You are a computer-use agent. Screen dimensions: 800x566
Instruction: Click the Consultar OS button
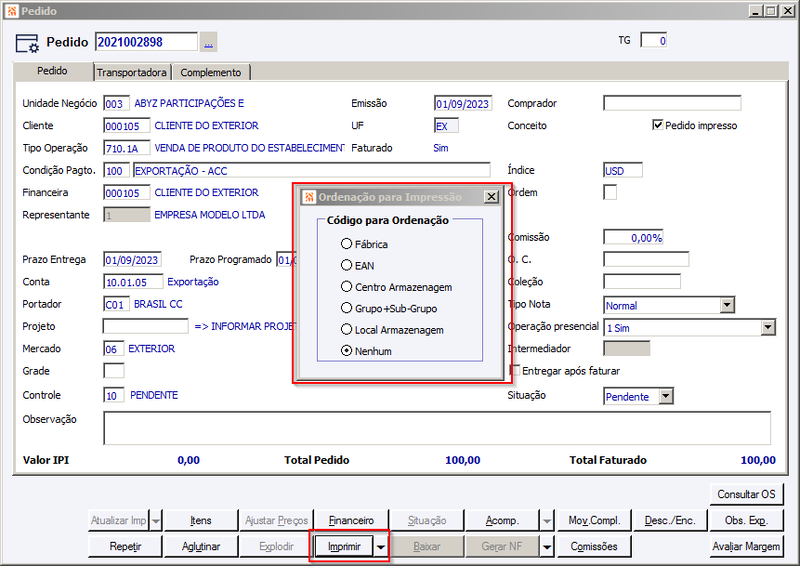click(746, 494)
